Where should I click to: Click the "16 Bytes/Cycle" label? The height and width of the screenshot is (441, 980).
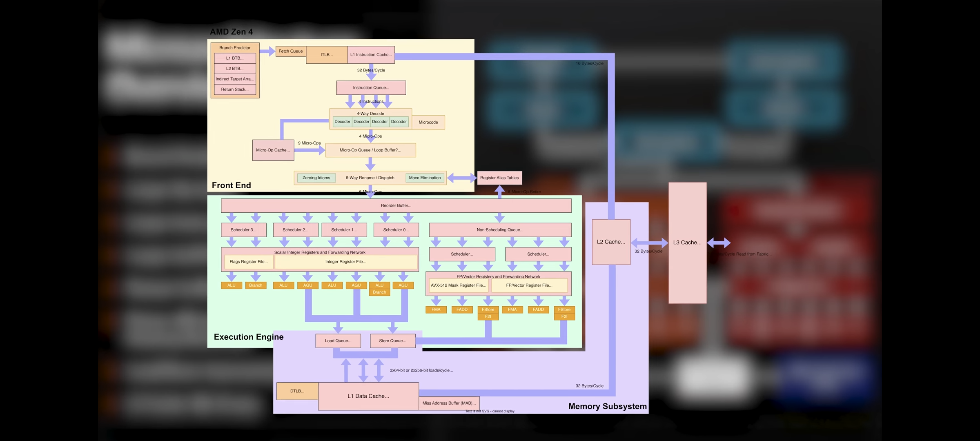[x=590, y=63]
